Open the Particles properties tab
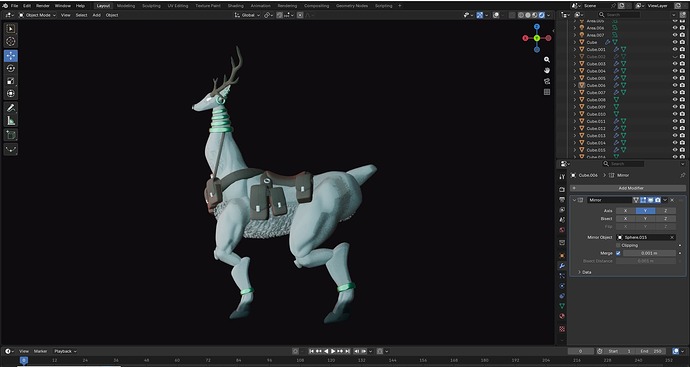Screen dimensions: 690x367 [x=562, y=276]
